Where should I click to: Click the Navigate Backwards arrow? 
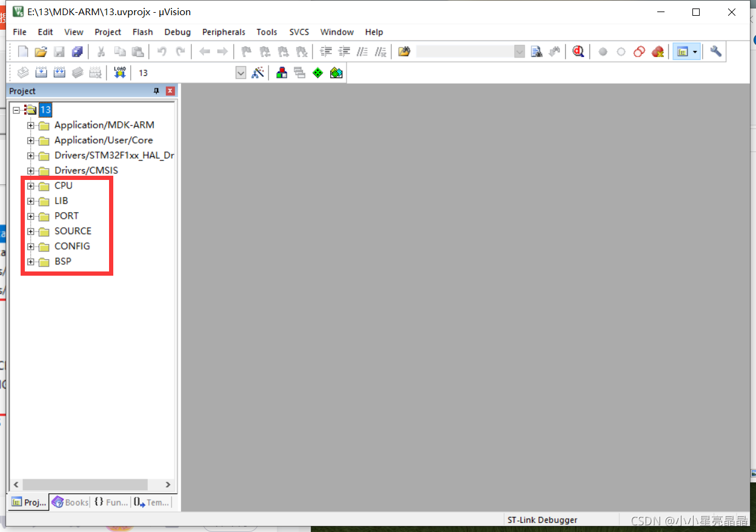tap(204, 52)
